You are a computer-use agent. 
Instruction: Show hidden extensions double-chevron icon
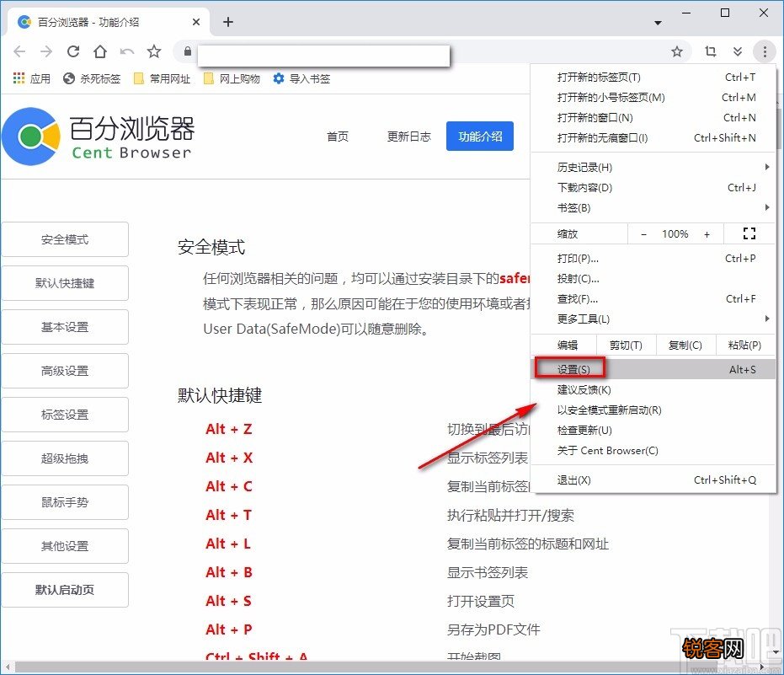click(x=738, y=51)
